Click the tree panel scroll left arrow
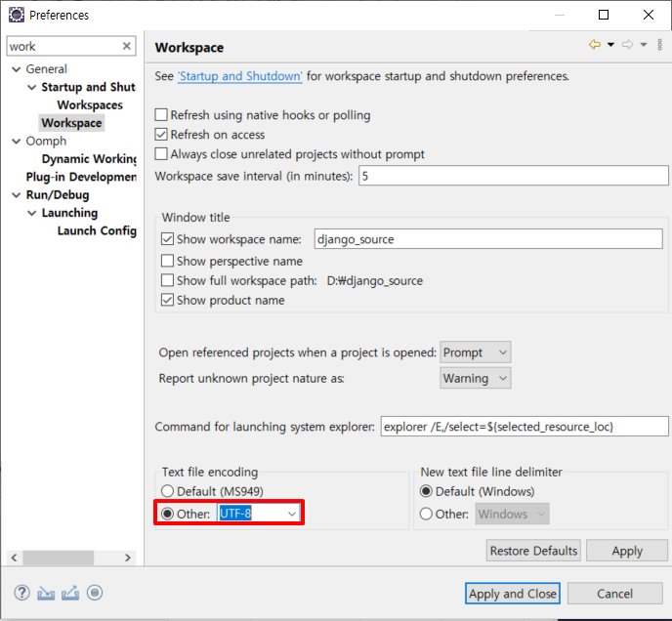Viewport: 672px width, 621px height. point(14,558)
